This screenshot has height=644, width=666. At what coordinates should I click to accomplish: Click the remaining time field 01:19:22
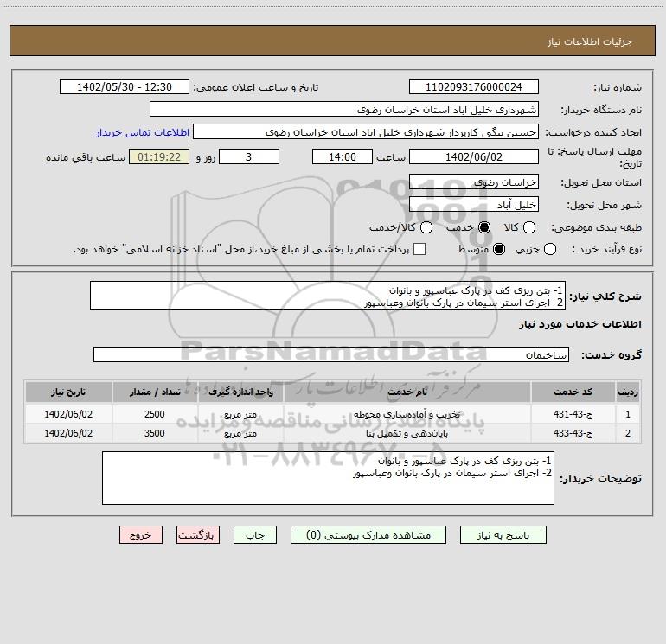click(159, 157)
